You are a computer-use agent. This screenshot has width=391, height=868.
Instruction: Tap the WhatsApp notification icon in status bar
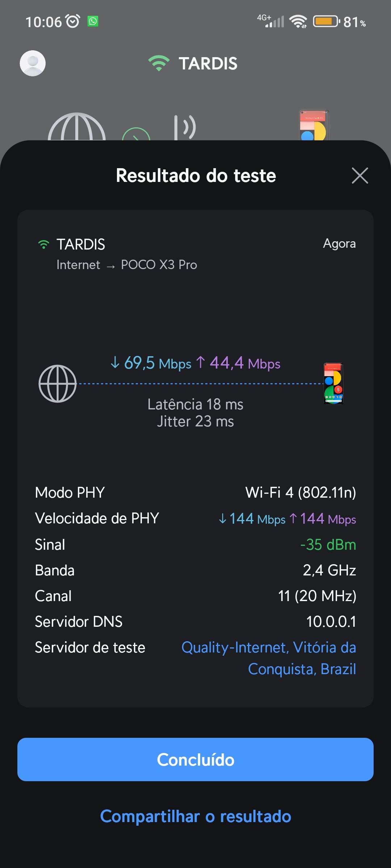[93, 21]
